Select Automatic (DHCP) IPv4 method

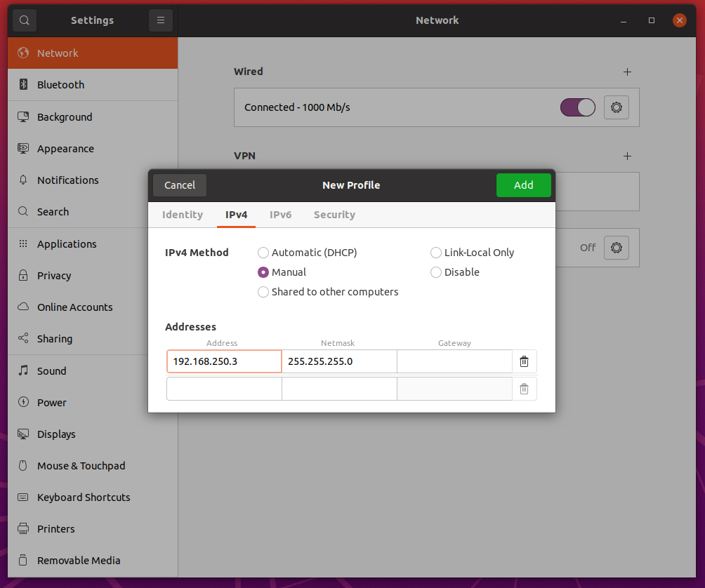pos(263,253)
